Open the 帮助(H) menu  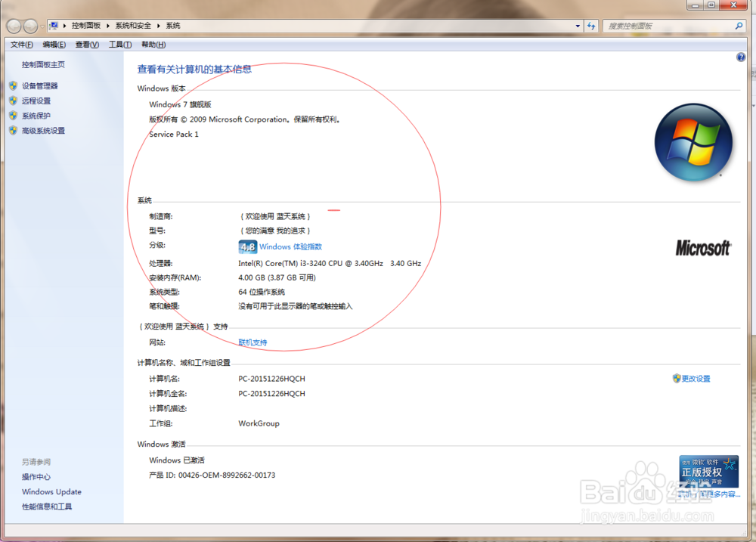tap(153, 45)
